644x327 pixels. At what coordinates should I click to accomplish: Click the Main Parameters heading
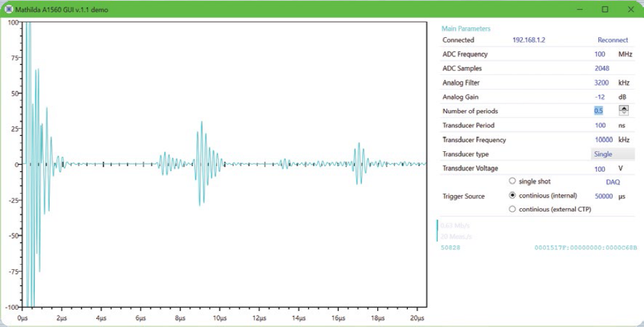point(466,29)
